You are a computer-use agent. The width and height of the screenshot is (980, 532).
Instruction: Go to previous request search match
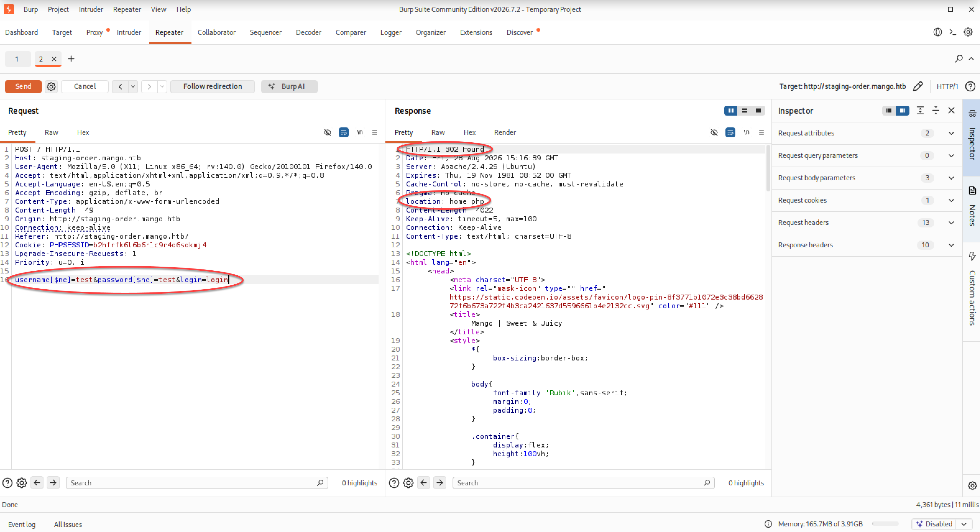(x=37, y=483)
